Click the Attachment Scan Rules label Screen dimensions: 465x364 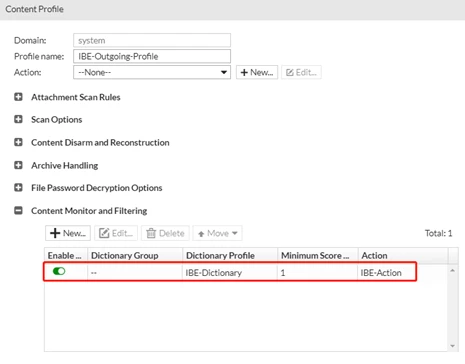click(76, 97)
